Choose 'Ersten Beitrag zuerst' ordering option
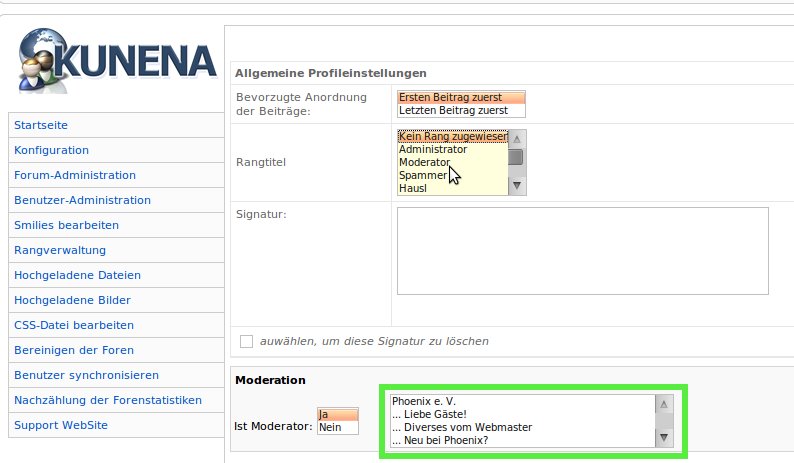 click(x=461, y=97)
